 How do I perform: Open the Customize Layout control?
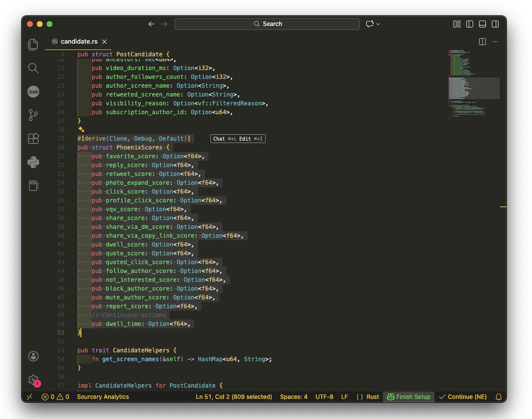457,24
